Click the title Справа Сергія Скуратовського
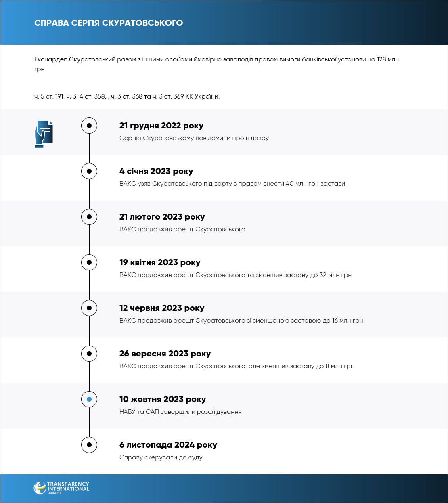448x503 pixels. tap(109, 23)
